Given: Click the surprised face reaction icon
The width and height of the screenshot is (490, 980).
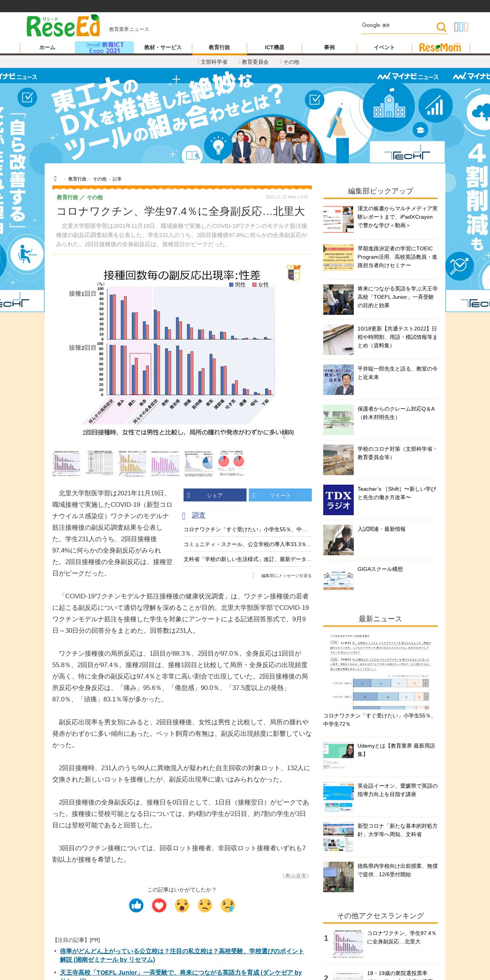Looking at the screenshot, I should click(x=182, y=905).
